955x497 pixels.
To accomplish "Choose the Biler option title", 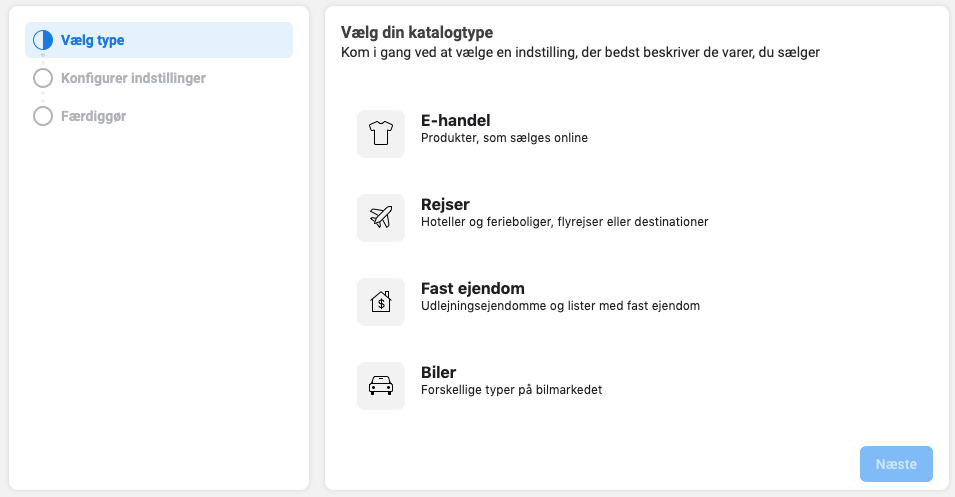I will coord(439,373).
